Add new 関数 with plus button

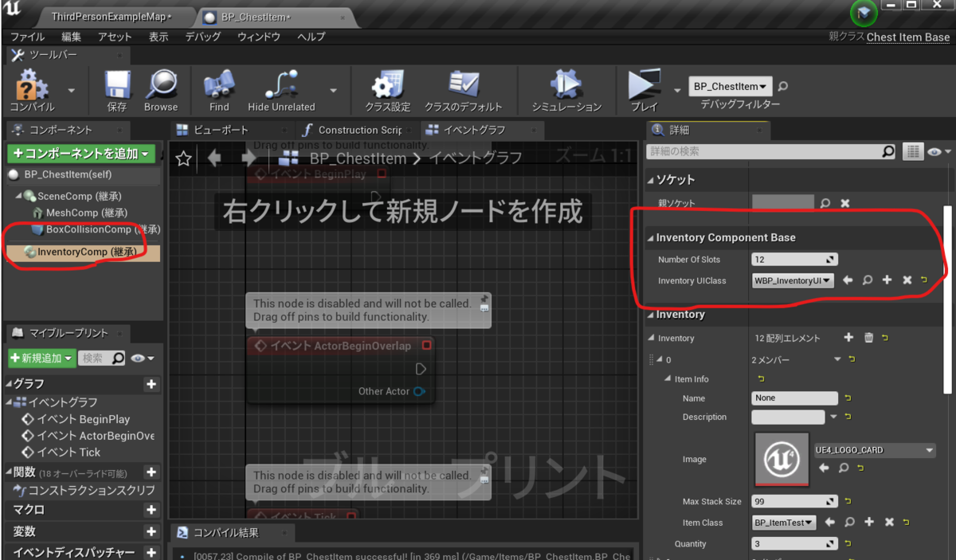[x=151, y=472]
